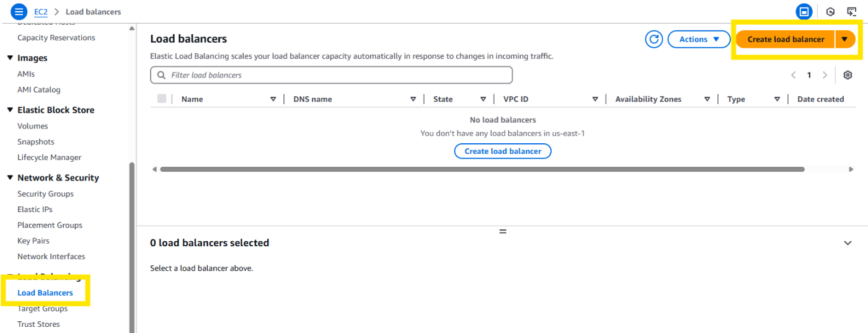This screenshot has height=333, width=868.
Task: Open Elastic IPs in the sidebar
Action: (35, 210)
